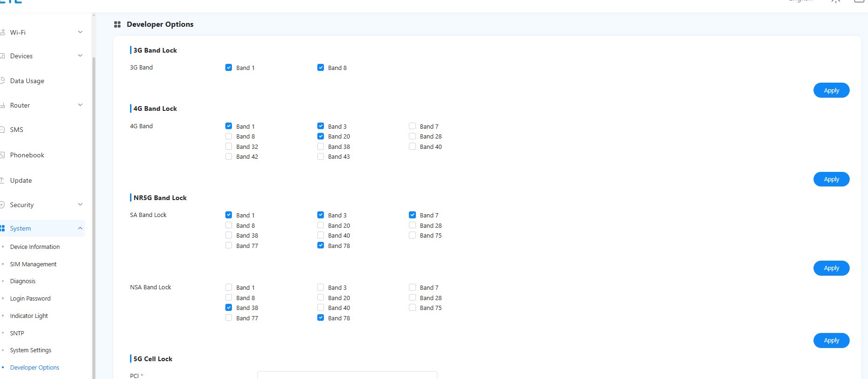Apply the 4G Band Lock settings
The width and height of the screenshot is (868, 379).
click(831, 179)
